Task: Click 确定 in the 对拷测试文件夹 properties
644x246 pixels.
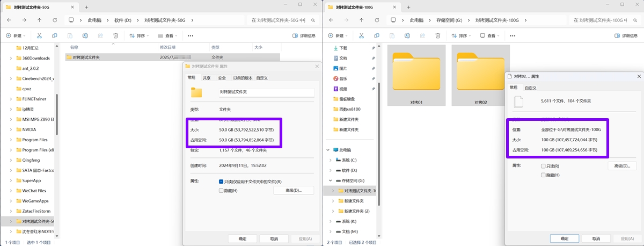Action: point(243,238)
